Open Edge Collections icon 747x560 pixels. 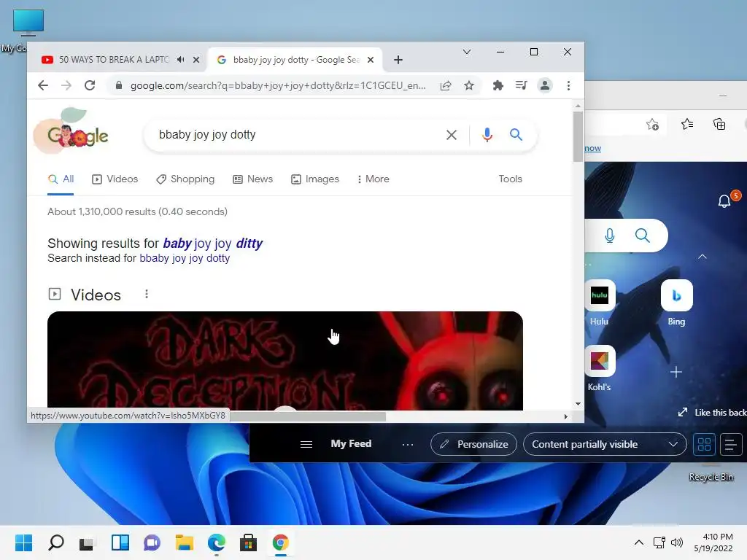click(719, 124)
